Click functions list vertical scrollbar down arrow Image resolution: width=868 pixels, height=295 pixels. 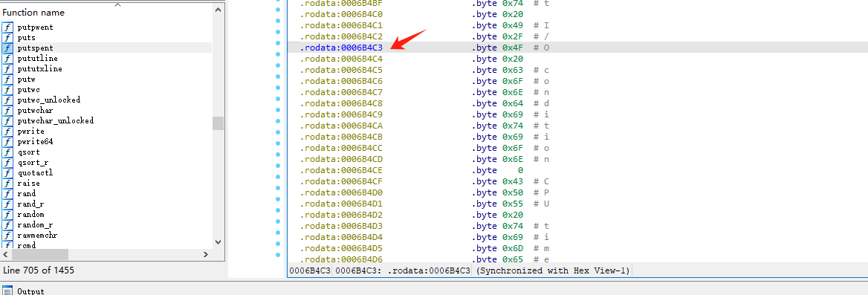click(218, 242)
